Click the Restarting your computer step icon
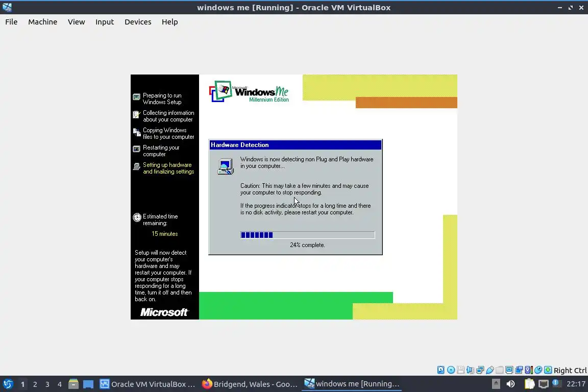Viewport: 588px width, 392px height. point(136,150)
